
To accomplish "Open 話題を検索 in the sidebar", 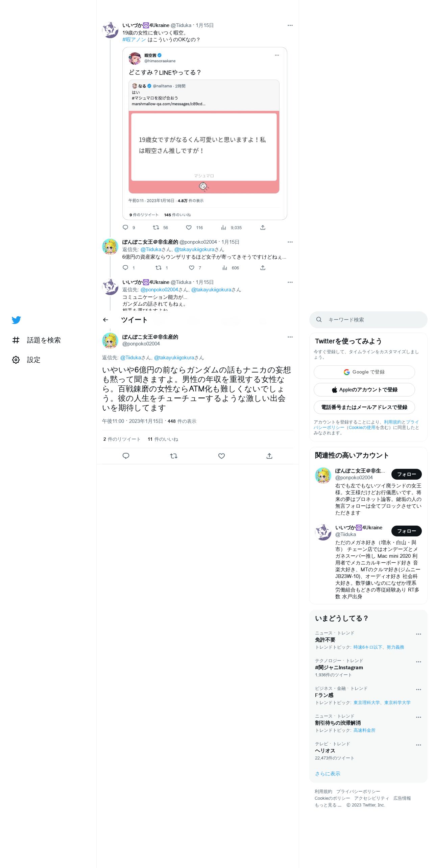I will click(x=44, y=340).
